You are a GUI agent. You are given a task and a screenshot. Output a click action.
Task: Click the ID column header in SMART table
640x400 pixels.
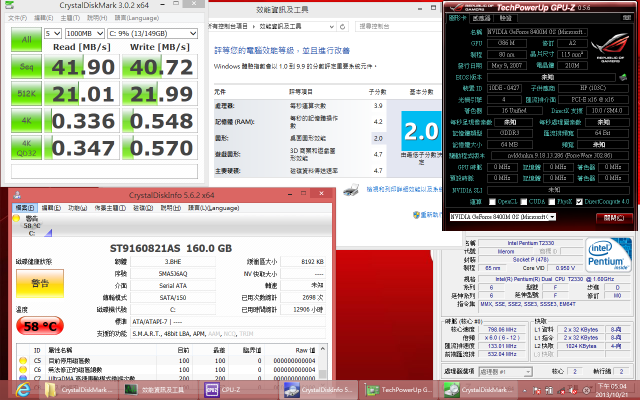(x=37, y=350)
